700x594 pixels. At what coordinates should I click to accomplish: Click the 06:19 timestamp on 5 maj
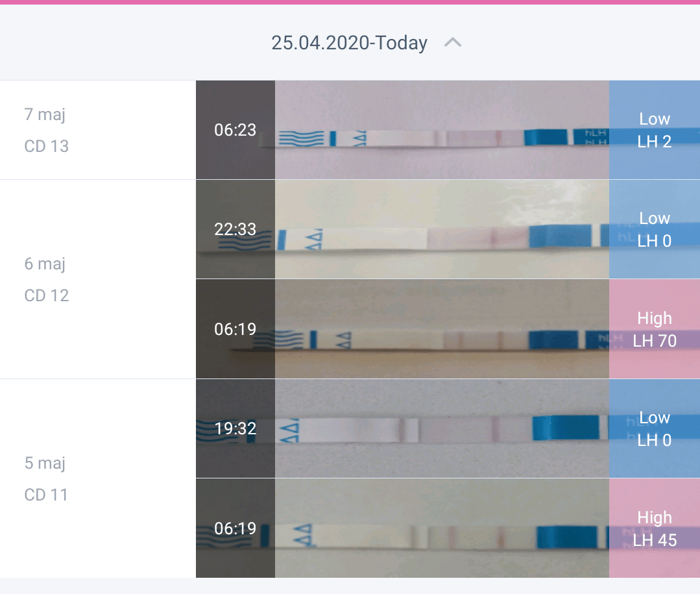(x=235, y=528)
